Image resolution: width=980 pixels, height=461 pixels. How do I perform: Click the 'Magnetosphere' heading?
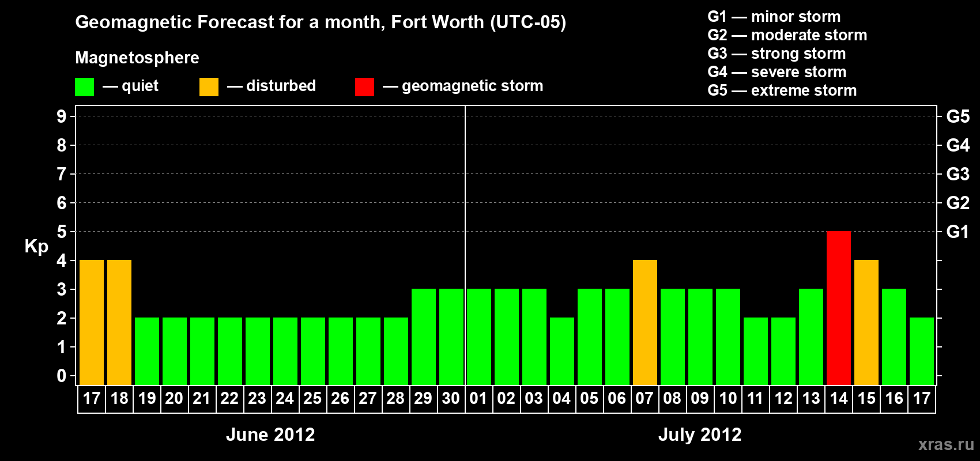click(137, 58)
